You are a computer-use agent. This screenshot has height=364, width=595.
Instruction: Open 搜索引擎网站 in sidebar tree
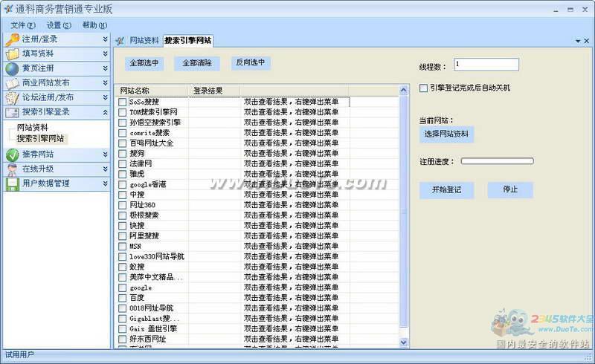pyautogui.click(x=40, y=138)
